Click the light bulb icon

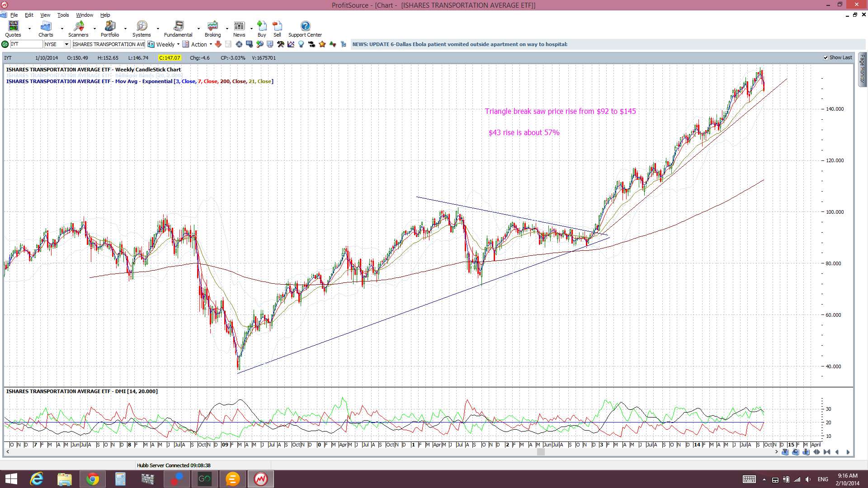(x=301, y=44)
